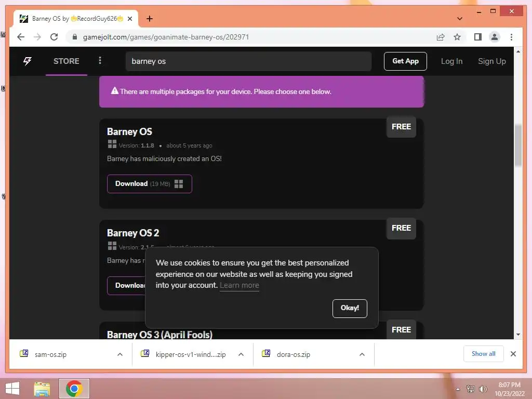Click the FREE badge on Barney OS 2
Viewport: 532px width, 399px height.
[401, 229]
